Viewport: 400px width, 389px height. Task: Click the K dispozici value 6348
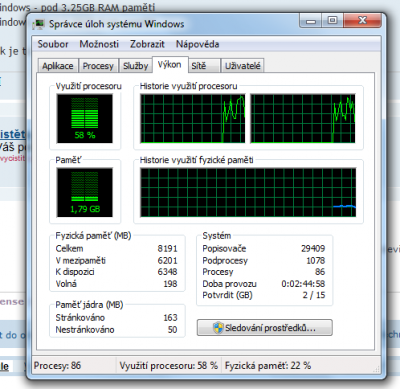point(167,272)
